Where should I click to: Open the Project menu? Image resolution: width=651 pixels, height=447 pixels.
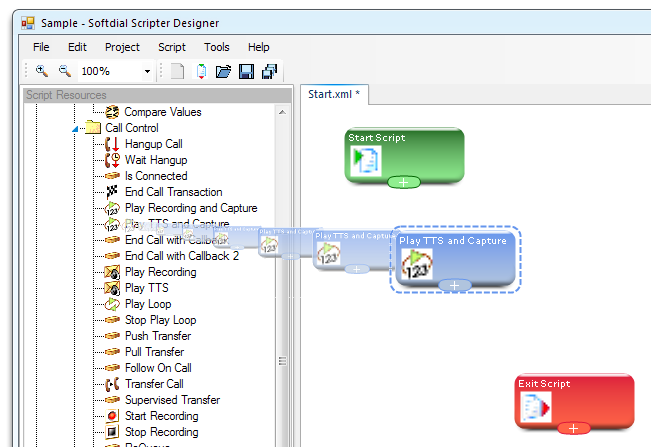(x=122, y=47)
